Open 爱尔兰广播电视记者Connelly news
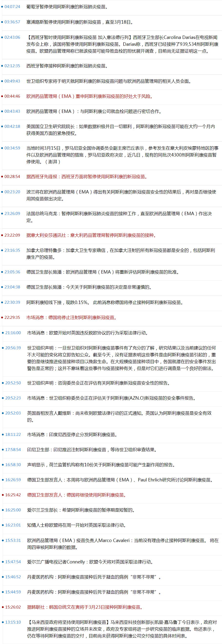 [x=90, y=562]
